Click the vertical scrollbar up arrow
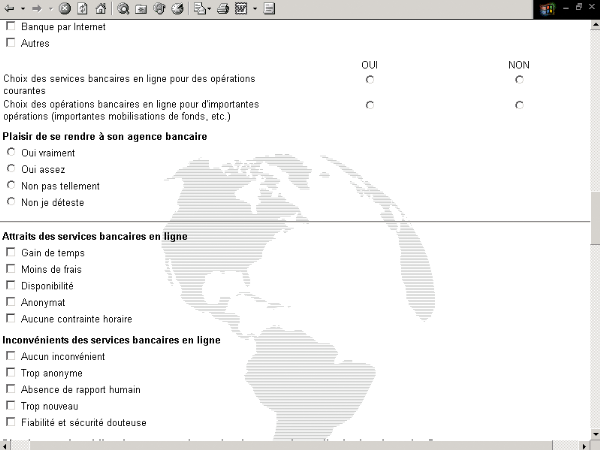Screen dimensions: 600x450 pyautogui.click(x=595, y=25)
